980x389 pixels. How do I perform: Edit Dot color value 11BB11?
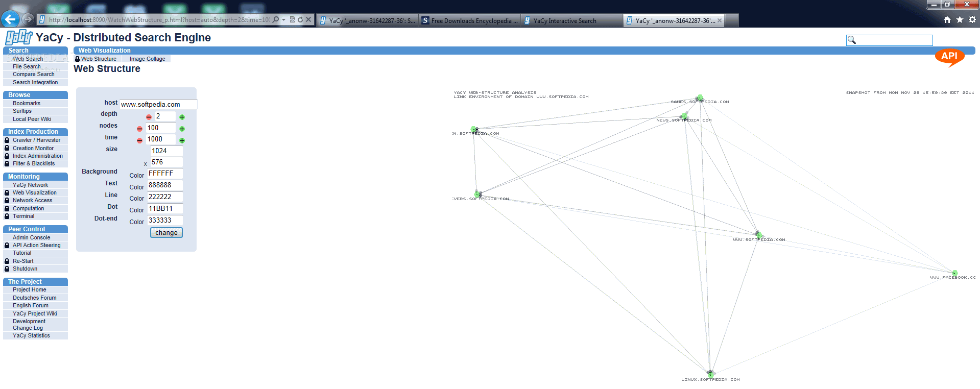(x=165, y=208)
